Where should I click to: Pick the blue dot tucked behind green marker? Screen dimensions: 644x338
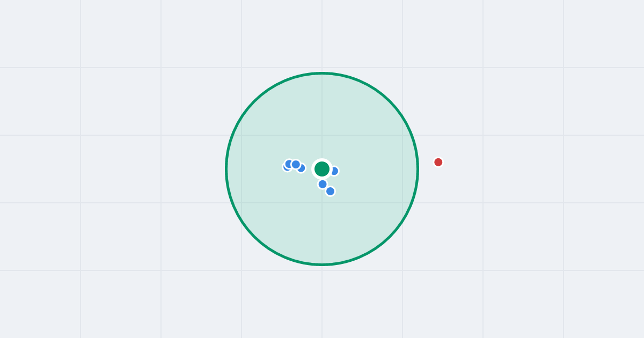coord(335,171)
